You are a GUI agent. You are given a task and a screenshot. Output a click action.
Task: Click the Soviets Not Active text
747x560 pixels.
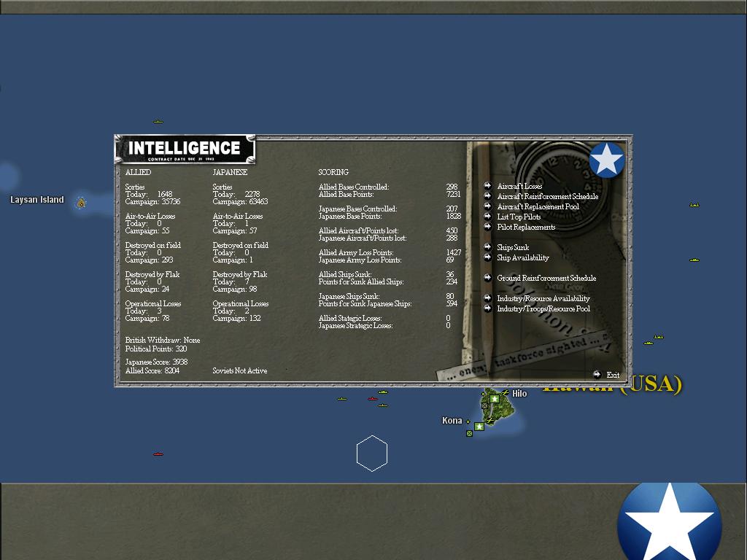click(239, 370)
